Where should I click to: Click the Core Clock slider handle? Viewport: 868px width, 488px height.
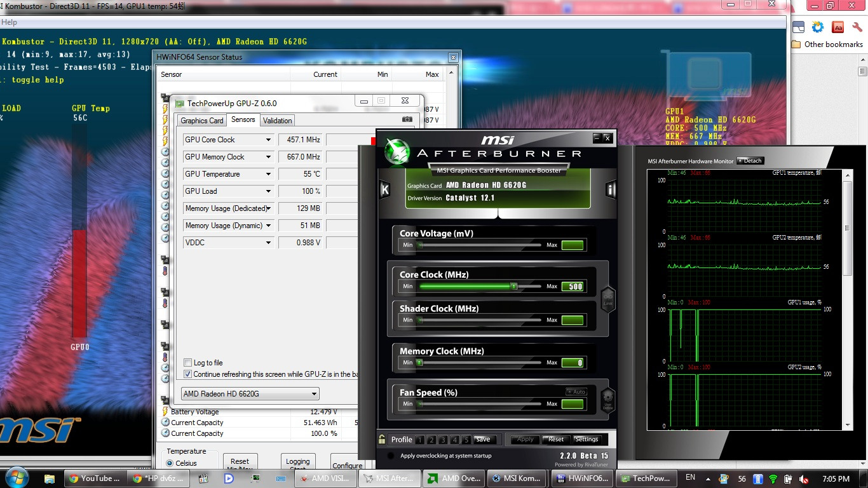(x=514, y=287)
